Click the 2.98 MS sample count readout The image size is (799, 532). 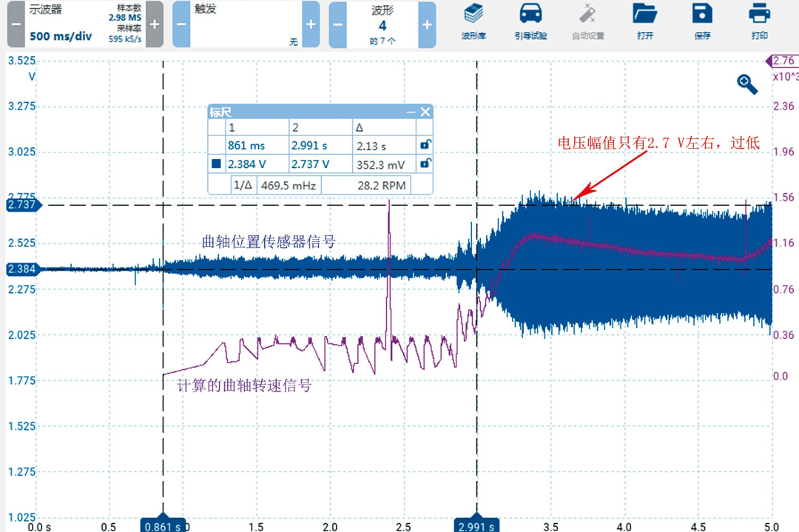coord(125,17)
